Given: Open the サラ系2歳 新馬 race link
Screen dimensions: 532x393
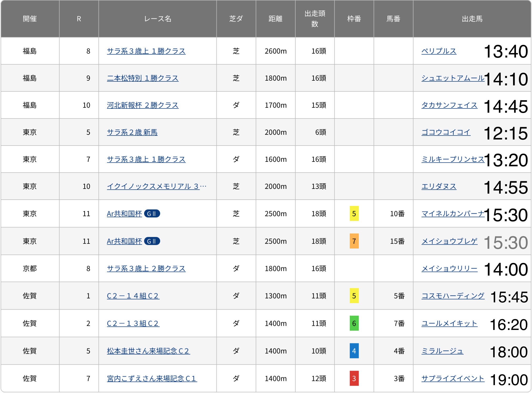Looking at the screenshot, I should [x=132, y=132].
